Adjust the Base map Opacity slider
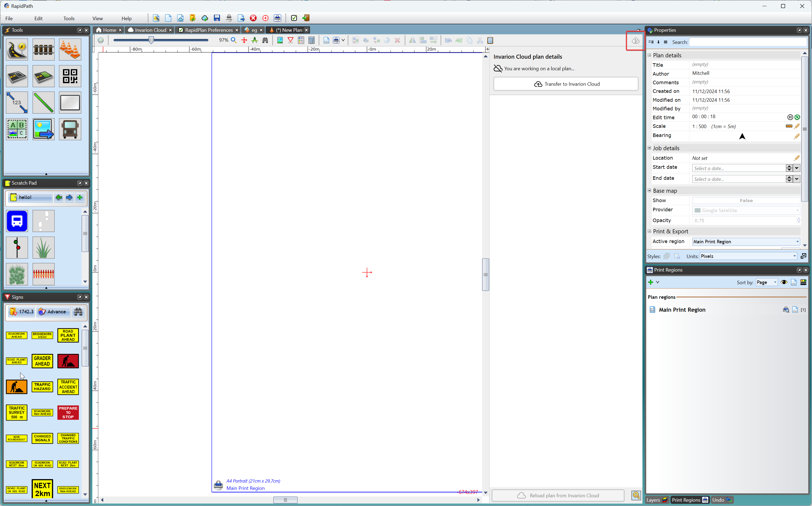This screenshot has width=812, height=506. click(x=799, y=220)
